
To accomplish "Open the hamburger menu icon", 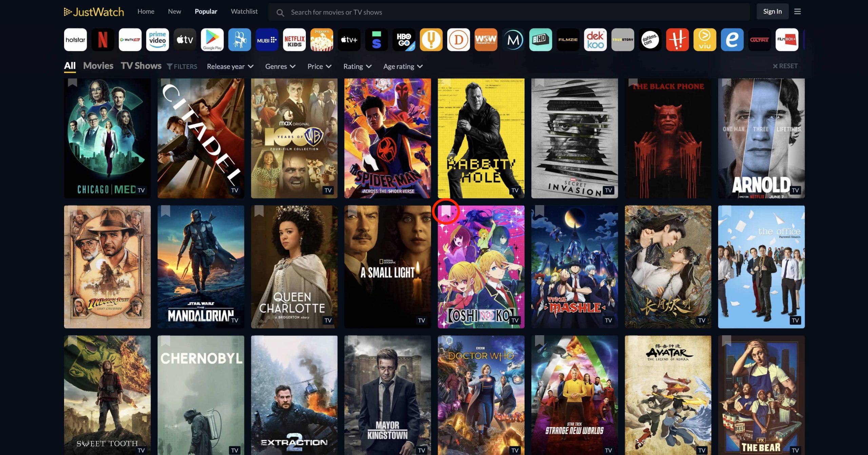I will [x=797, y=12].
